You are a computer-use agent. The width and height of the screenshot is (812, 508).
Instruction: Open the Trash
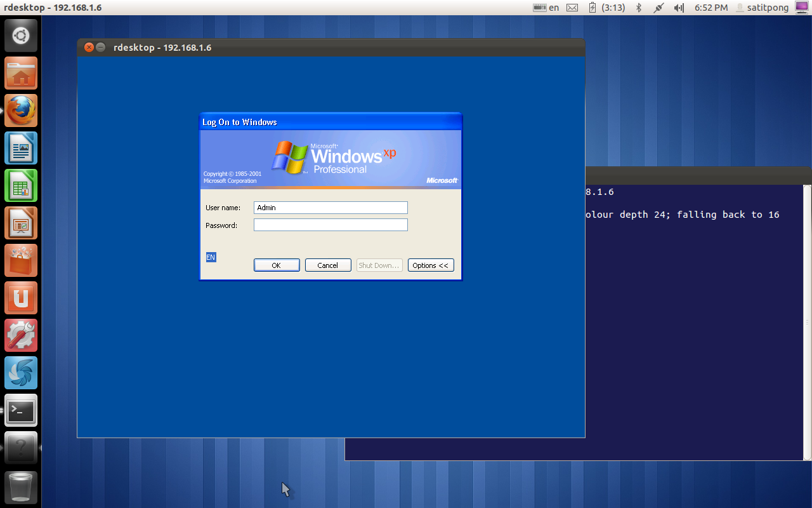[20, 486]
